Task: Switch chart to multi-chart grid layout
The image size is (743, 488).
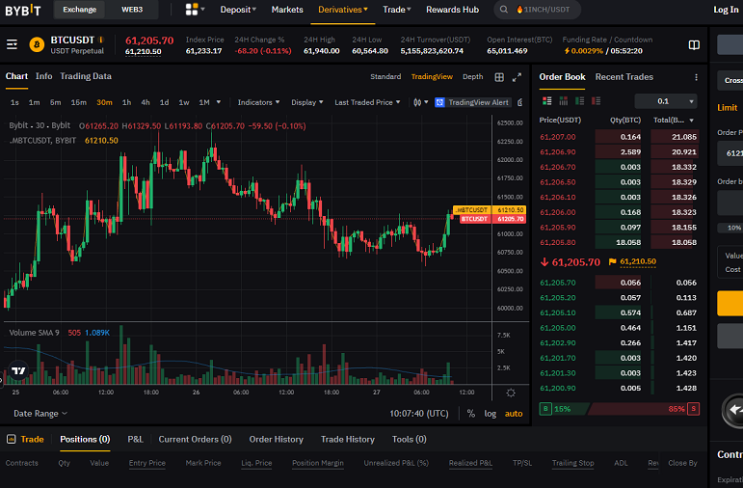Action: [x=499, y=77]
